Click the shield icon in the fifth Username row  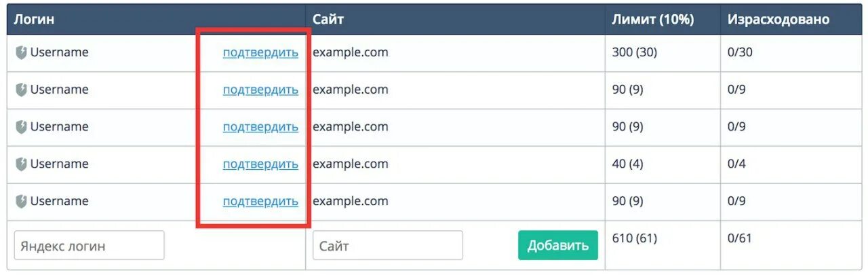click(21, 202)
